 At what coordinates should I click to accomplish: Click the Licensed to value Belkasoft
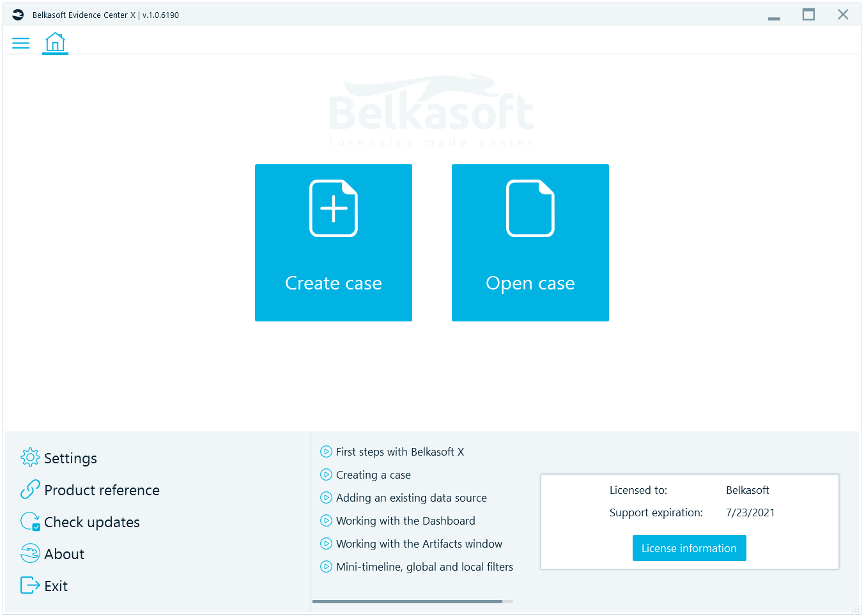(747, 490)
